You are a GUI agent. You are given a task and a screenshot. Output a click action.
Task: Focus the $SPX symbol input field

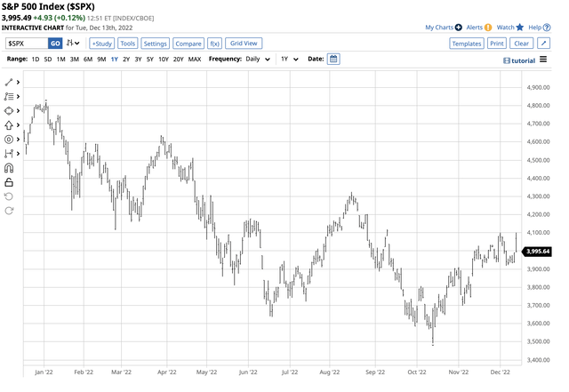point(27,44)
